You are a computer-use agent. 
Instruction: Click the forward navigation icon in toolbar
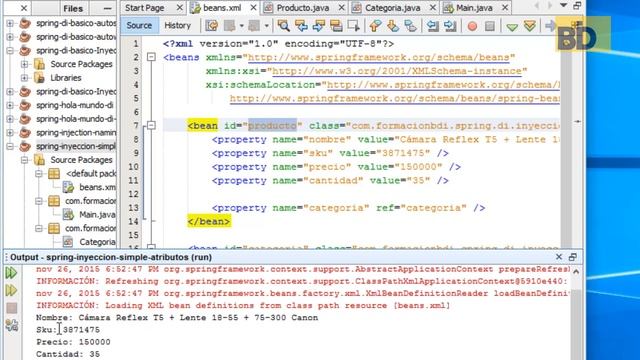(254, 26)
